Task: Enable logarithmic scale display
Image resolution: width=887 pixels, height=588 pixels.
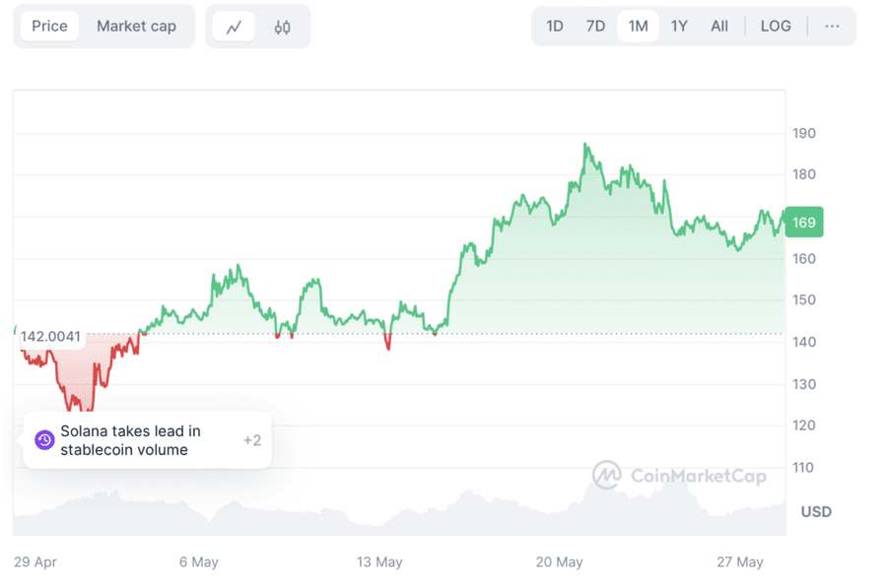Action: tap(776, 27)
